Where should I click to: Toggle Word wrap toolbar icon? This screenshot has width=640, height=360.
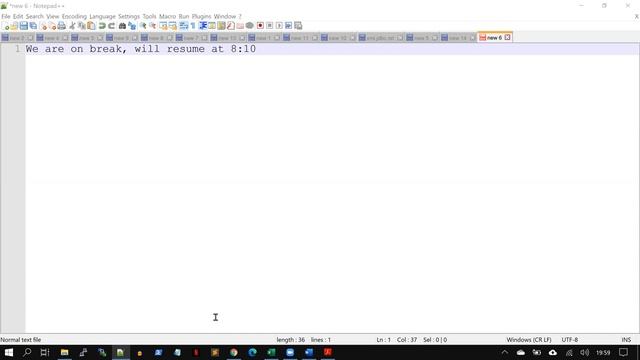pyautogui.click(x=184, y=26)
